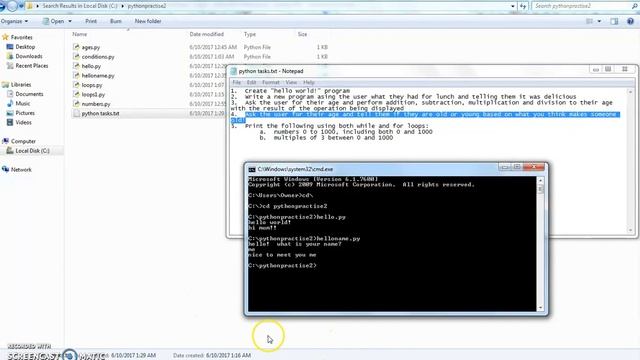Click the python tasks.txt document icon
The image size is (640, 360).
[x=76, y=113]
